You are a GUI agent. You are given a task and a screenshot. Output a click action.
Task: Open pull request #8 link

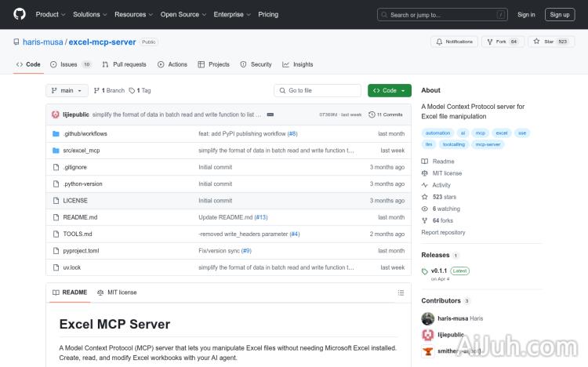(292, 133)
